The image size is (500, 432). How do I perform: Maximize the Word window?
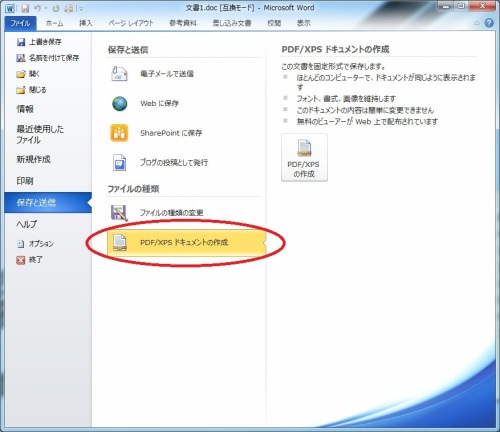(462, 6)
